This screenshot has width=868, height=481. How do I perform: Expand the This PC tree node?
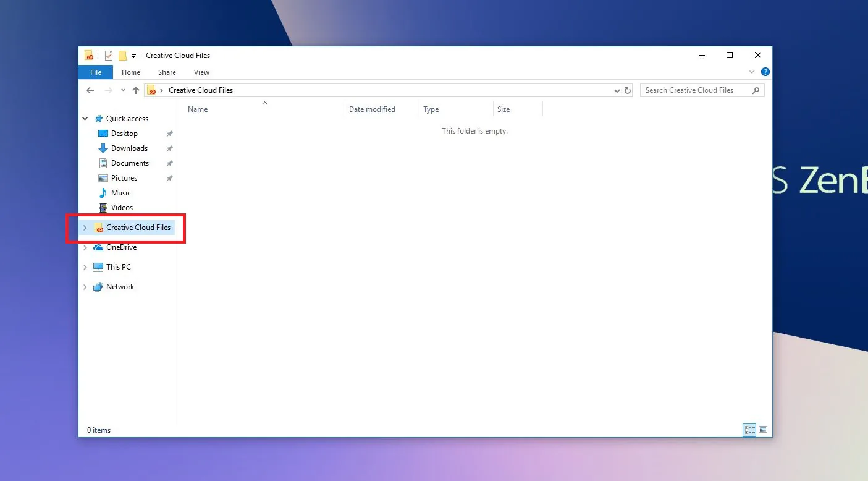tap(85, 267)
